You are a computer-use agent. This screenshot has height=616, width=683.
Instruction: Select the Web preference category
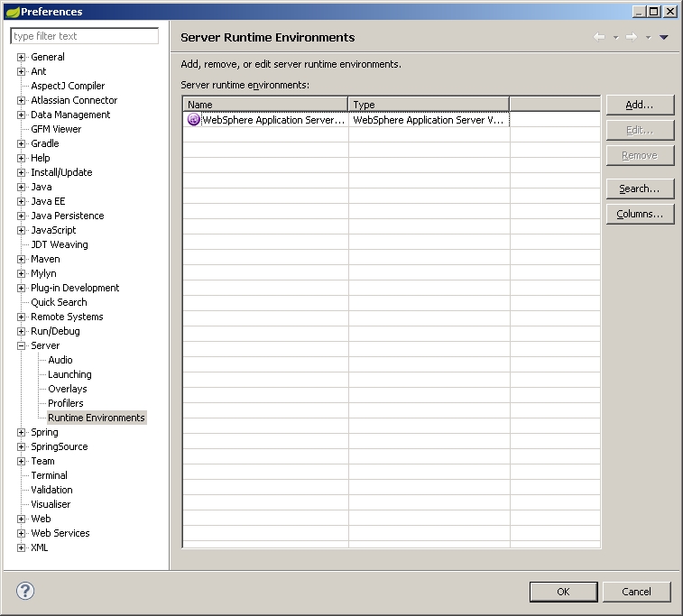coord(41,519)
